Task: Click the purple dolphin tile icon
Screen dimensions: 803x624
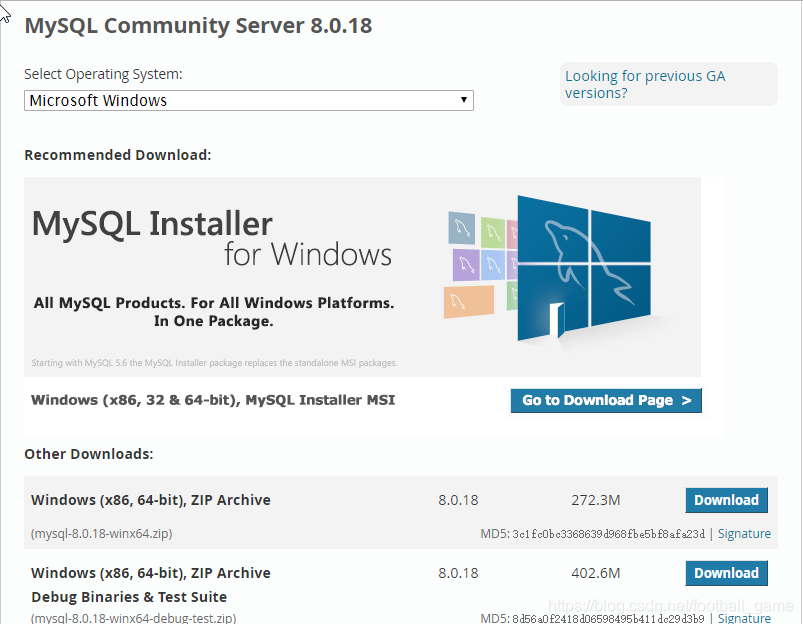Action: pyautogui.click(x=466, y=265)
